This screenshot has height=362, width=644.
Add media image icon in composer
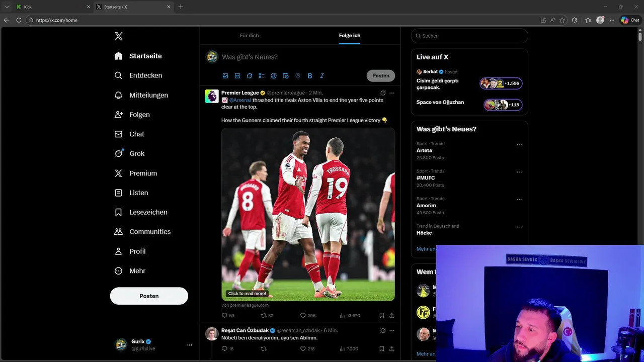point(225,76)
